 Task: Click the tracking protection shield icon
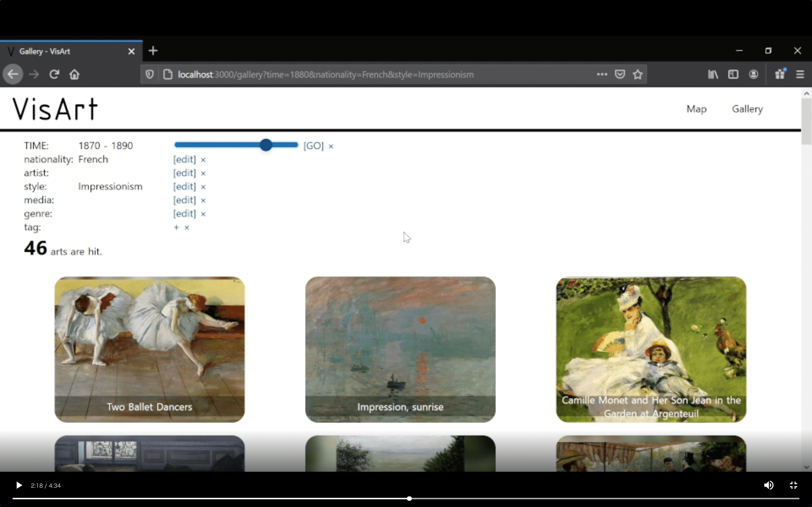coord(150,74)
